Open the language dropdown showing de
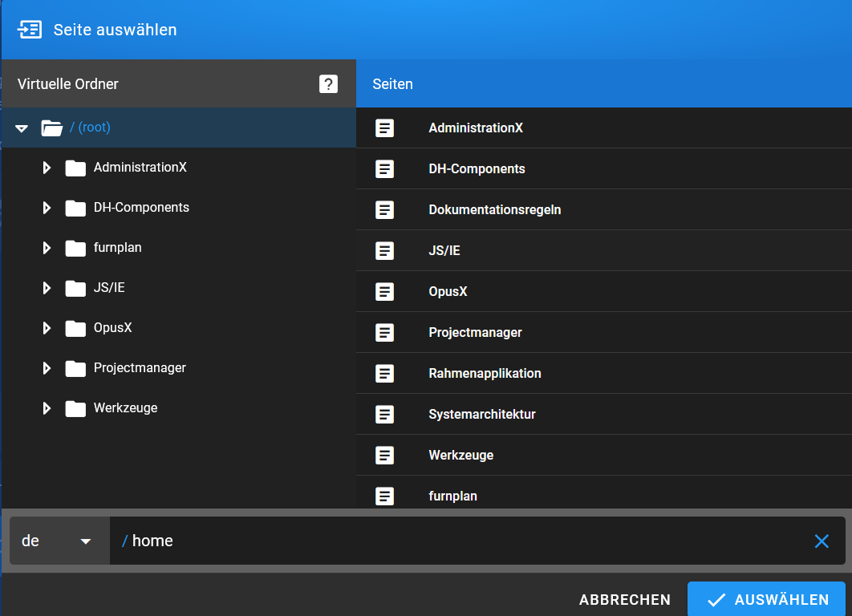 coord(58,541)
